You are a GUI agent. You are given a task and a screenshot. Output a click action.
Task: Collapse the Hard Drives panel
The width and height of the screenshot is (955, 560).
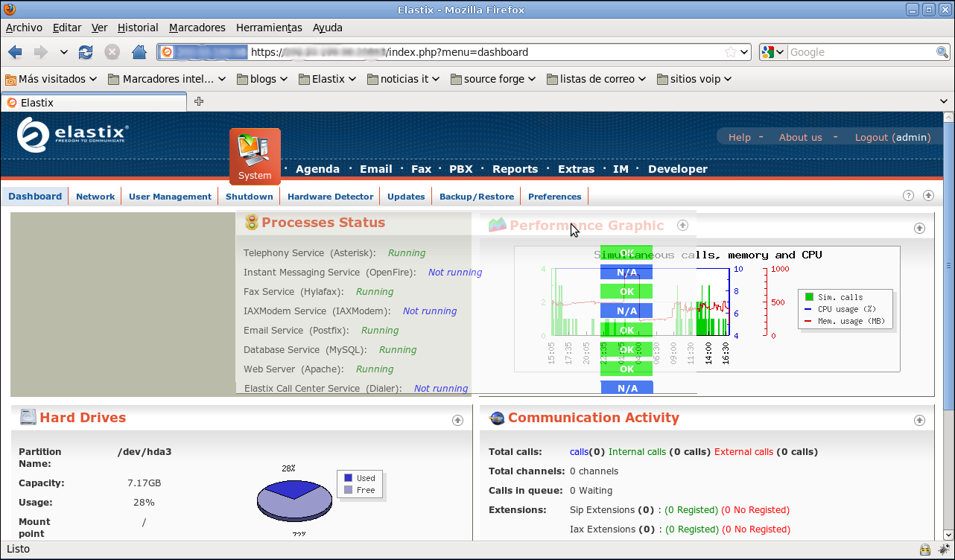click(458, 420)
